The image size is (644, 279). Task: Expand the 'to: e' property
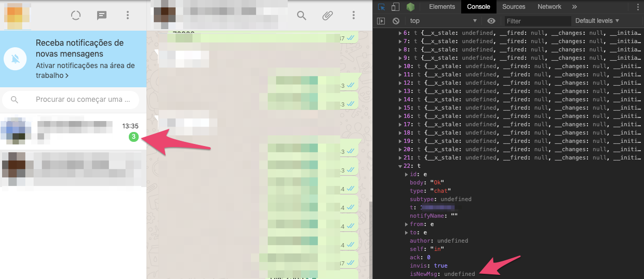[x=407, y=233]
